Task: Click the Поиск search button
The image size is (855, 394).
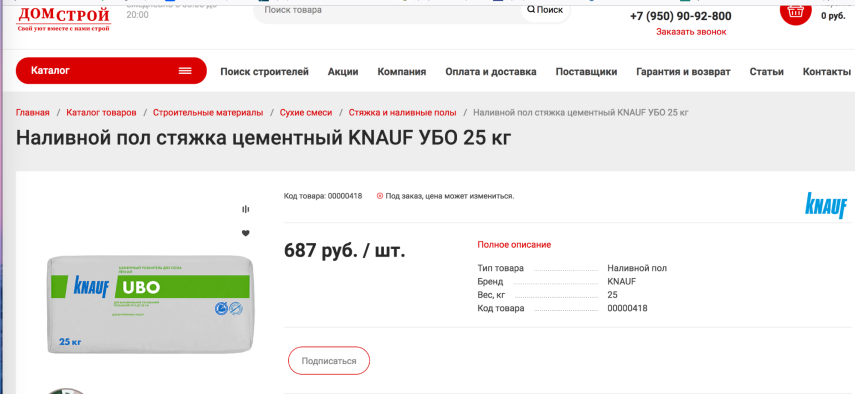Action: (x=545, y=10)
